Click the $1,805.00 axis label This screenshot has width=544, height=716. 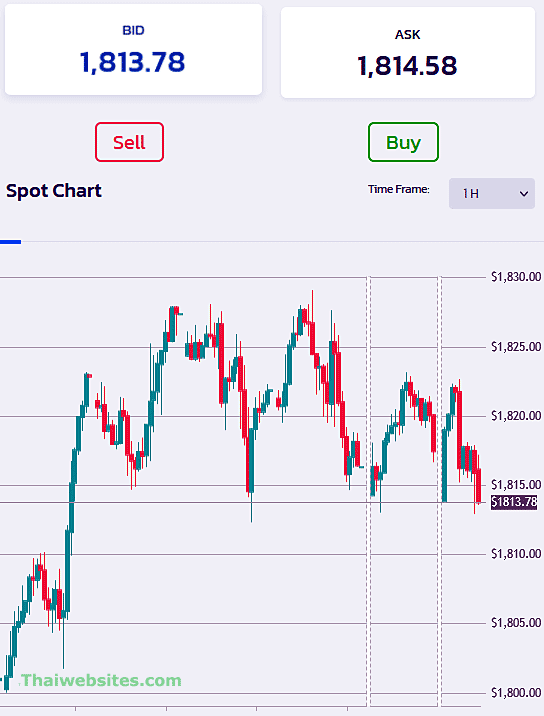coord(516,623)
